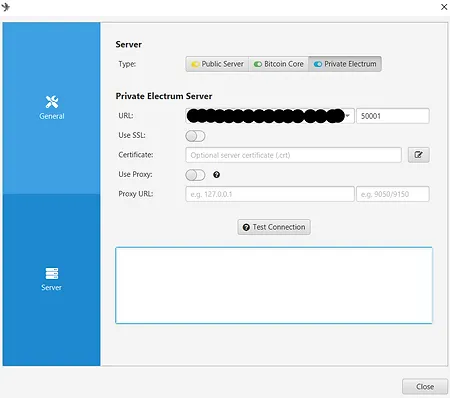Click the proxy port field
The image size is (450, 398).
(x=393, y=194)
